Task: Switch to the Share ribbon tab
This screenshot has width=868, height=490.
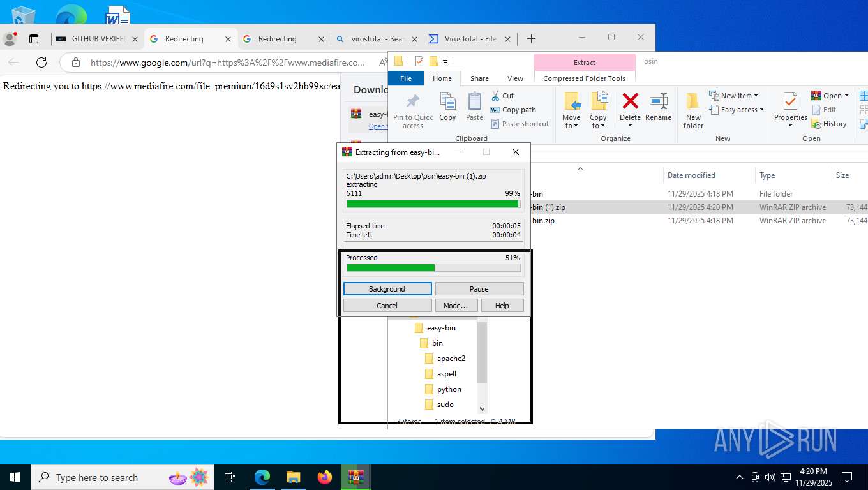Action: [479, 78]
